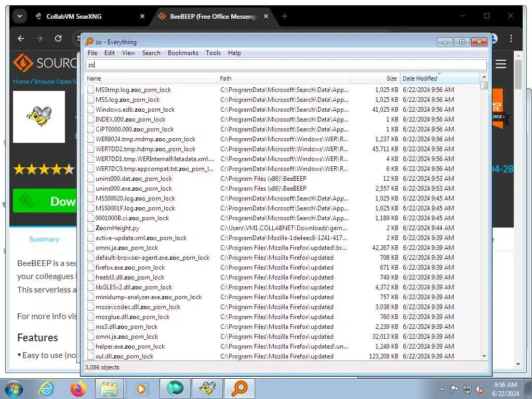
Task: Select freebl3.dll.zoo_porn_lock row
Action: (x=282, y=277)
